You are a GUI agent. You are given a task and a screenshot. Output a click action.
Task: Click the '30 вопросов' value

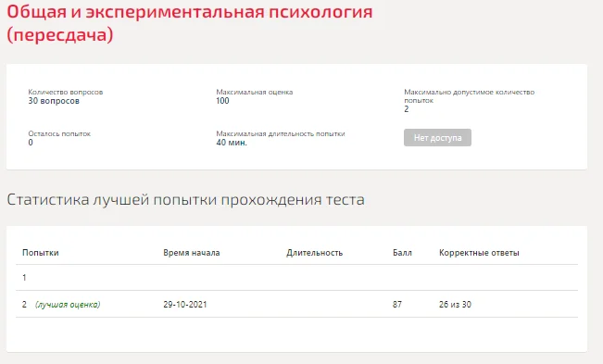coord(54,101)
